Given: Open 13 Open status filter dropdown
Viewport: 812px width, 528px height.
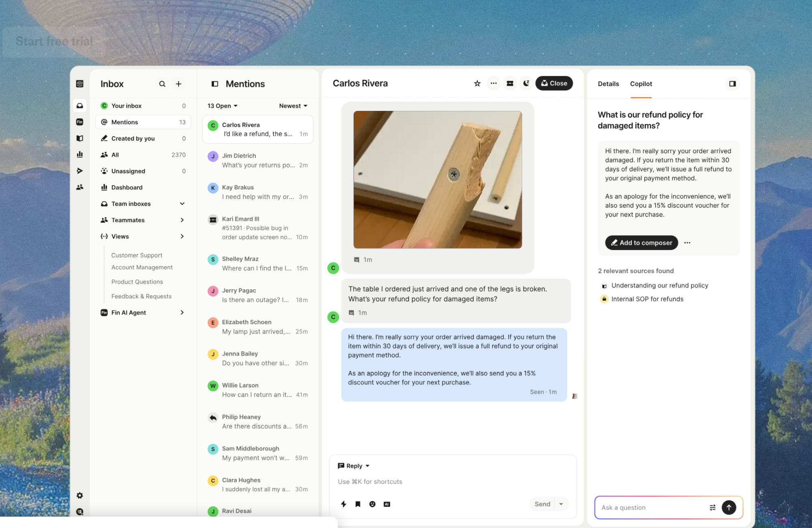Looking at the screenshot, I should (x=222, y=106).
